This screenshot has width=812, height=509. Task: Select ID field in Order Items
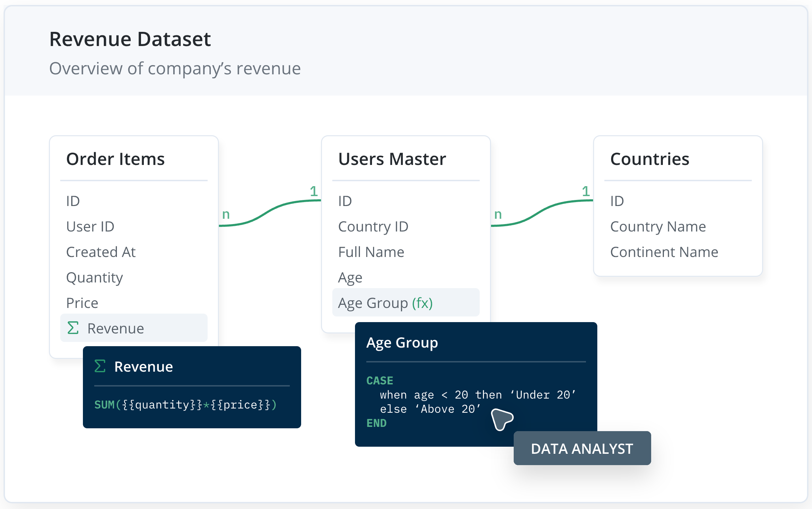pos(73,201)
